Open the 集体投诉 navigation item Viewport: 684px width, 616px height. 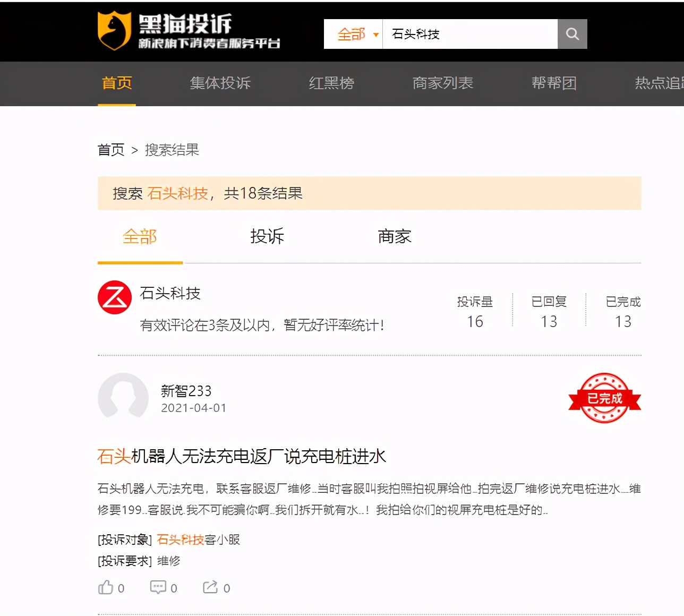pyautogui.click(x=220, y=83)
